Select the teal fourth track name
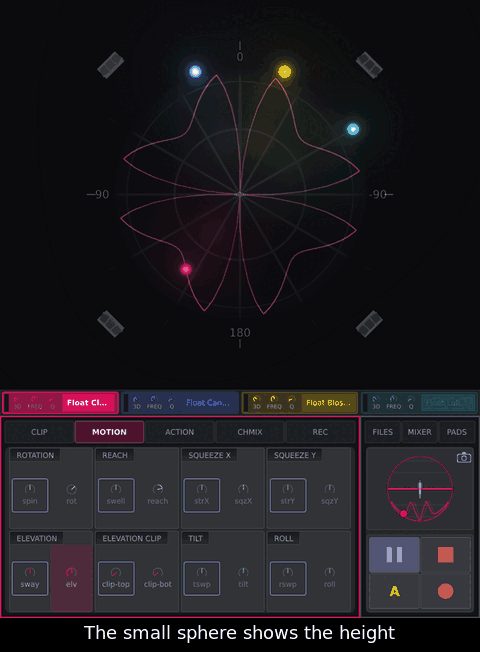 (448, 403)
